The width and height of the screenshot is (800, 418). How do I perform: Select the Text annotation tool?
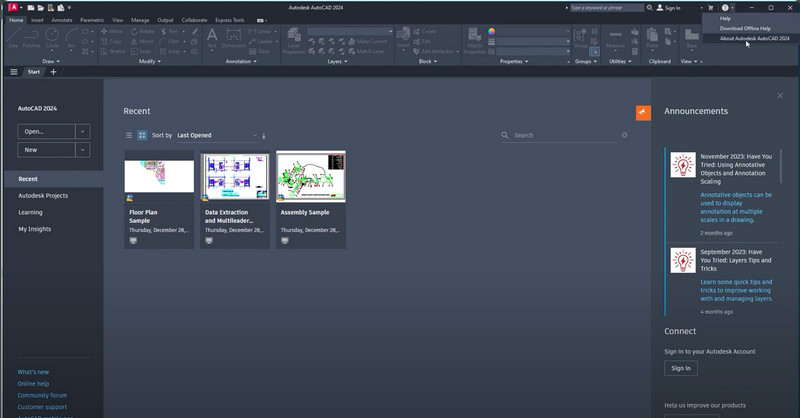(212, 38)
